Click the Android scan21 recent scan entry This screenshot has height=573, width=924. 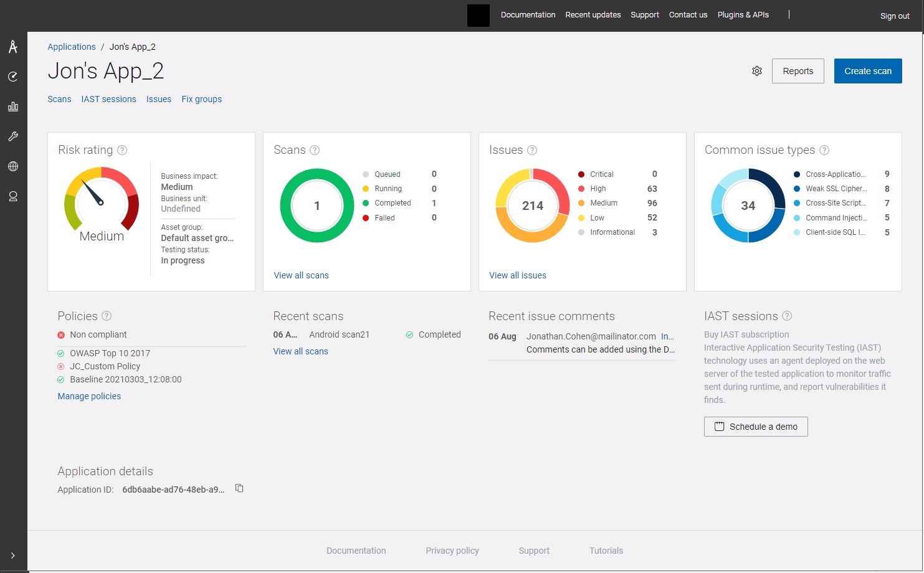(339, 334)
